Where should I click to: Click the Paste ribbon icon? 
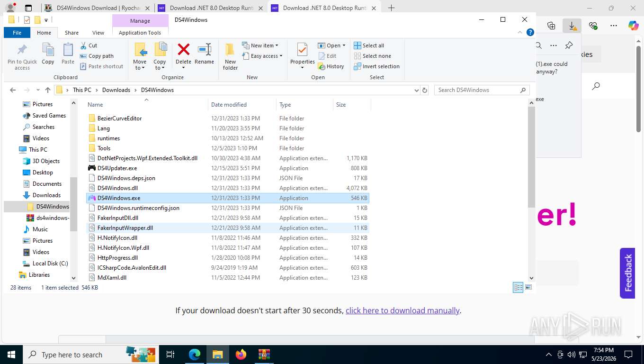click(68, 54)
